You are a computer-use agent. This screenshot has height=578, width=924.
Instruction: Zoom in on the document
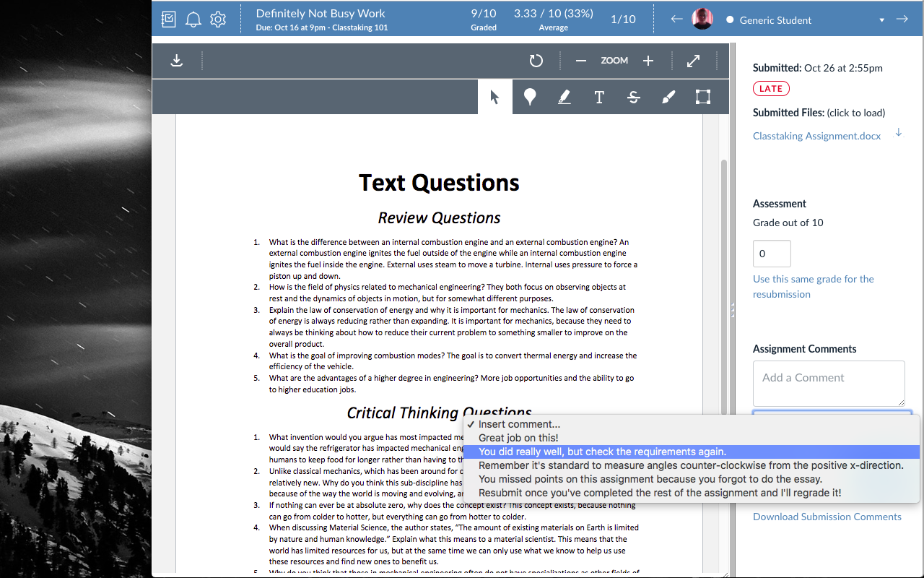648,60
